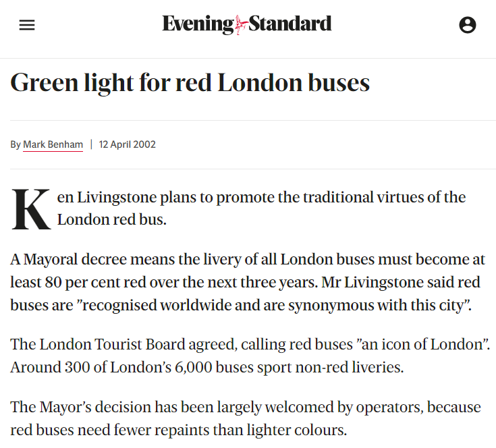Click the quote "an icon of London"
The height and width of the screenshot is (448, 496).
click(421, 344)
